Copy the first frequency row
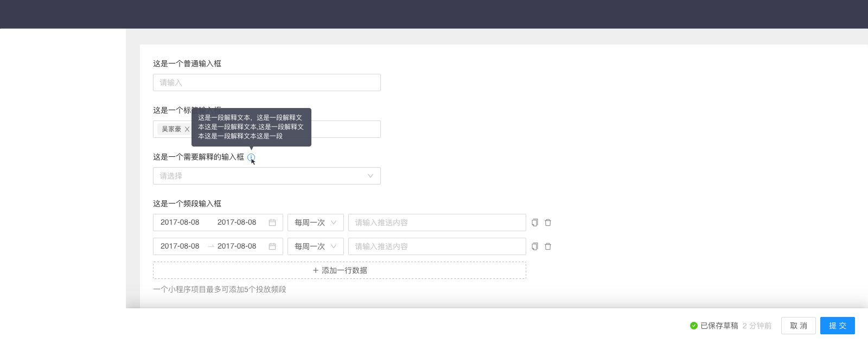This screenshot has width=868, height=343. pyautogui.click(x=535, y=223)
